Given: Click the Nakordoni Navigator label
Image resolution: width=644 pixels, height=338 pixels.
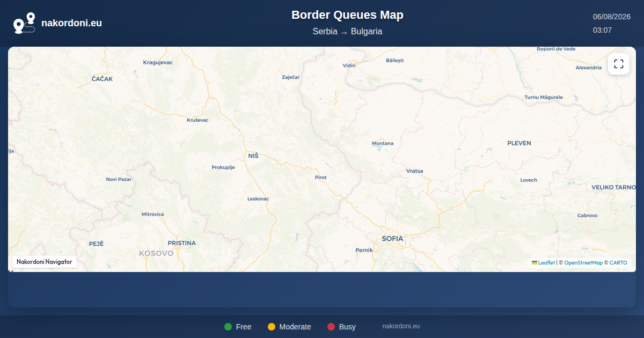Looking at the screenshot, I should (45, 262).
